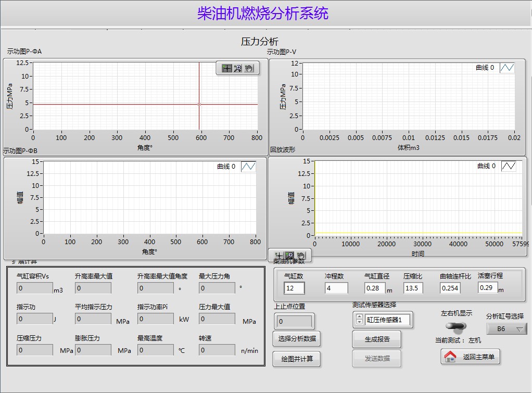Open the curve 0 legend icon on P-ΦB graph
Screen dimensions: 532x393
248,166
